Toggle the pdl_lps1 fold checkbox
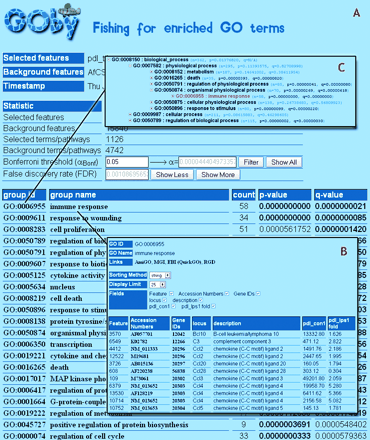Image resolution: width=370 pixels, height=440 pixels. pyautogui.click(x=213, y=306)
